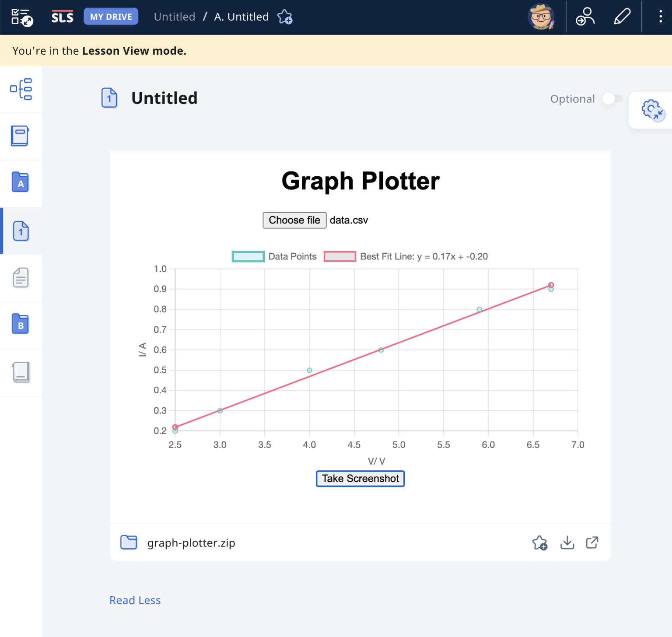Open the profile avatar menu
The height and width of the screenshot is (637, 672).
click(x=541, y=17)
